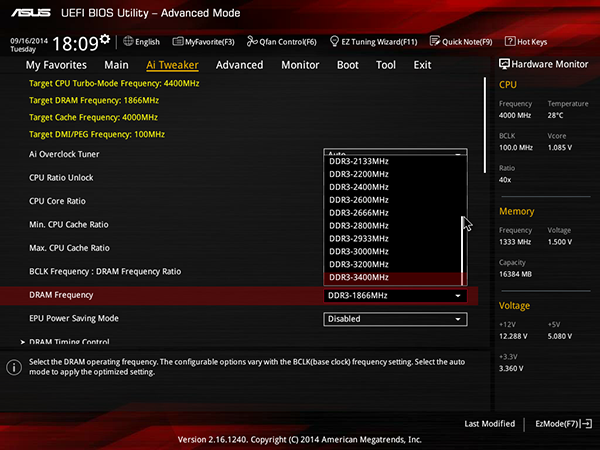The height and width of the screenshot is (450, 600).
Task: Open the Advanced tab
Action: coord(240,65)
